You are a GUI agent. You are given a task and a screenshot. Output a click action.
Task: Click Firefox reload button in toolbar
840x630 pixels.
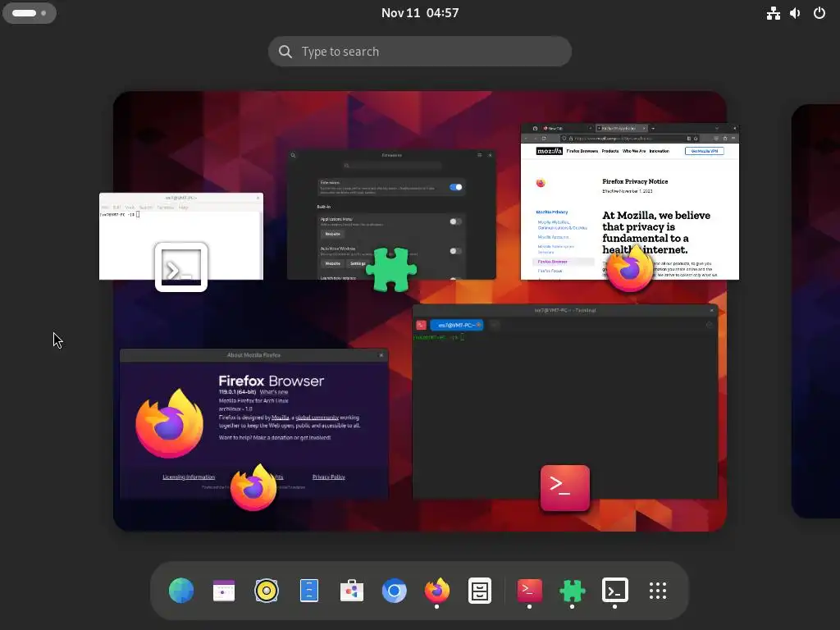tap(544, 138)
